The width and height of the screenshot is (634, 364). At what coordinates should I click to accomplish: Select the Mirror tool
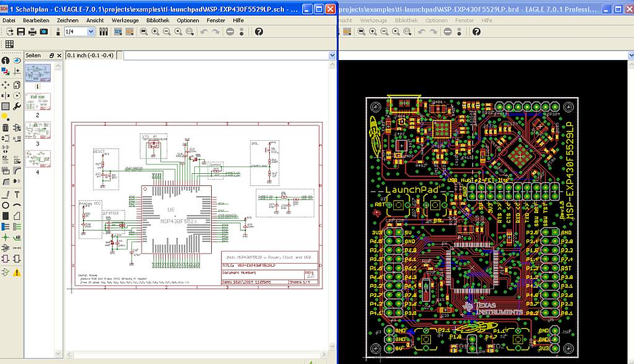tap(5, 96)
